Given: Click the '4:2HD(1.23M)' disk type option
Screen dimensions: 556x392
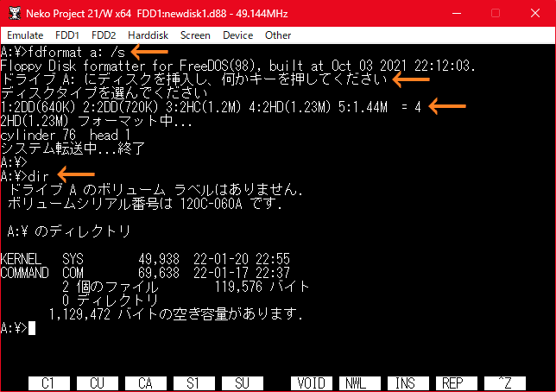Looking at the screenshot, I should click(x=290, y=107).
